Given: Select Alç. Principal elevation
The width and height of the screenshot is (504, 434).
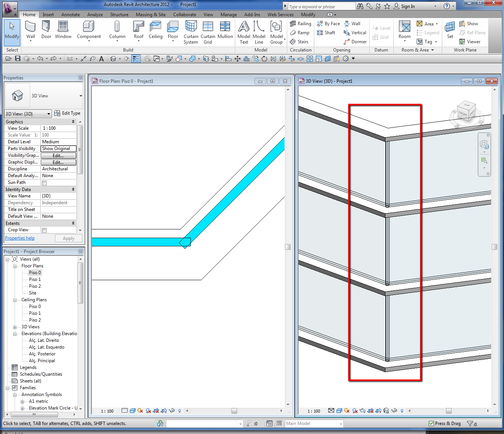Looking at the screenshot, I should click(42, 361).
